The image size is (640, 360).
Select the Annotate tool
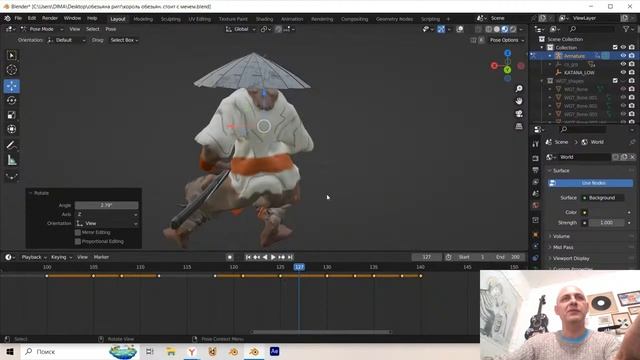(11, 145)
